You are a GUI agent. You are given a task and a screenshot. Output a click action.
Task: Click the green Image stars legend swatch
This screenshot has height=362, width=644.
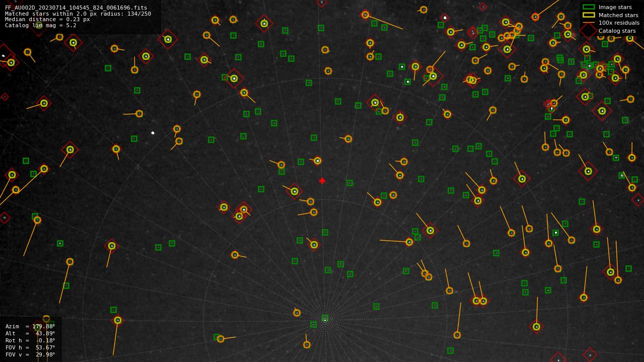click(589, 7)
